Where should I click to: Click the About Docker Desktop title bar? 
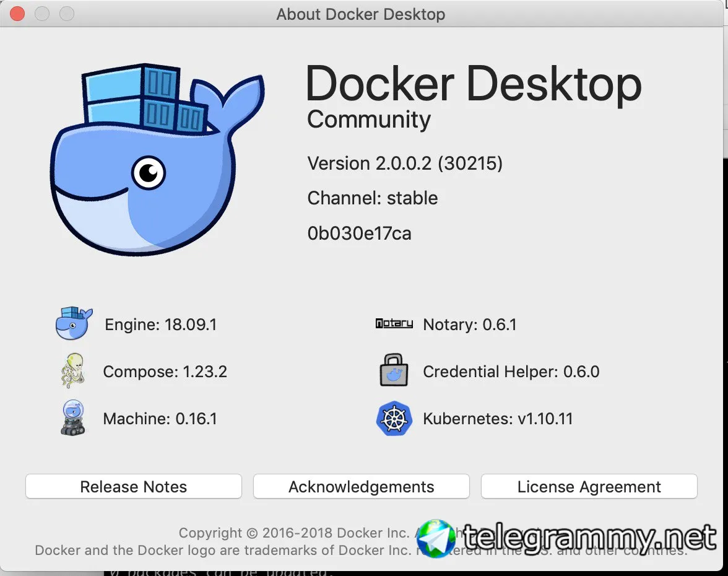(x=362, y=14)
